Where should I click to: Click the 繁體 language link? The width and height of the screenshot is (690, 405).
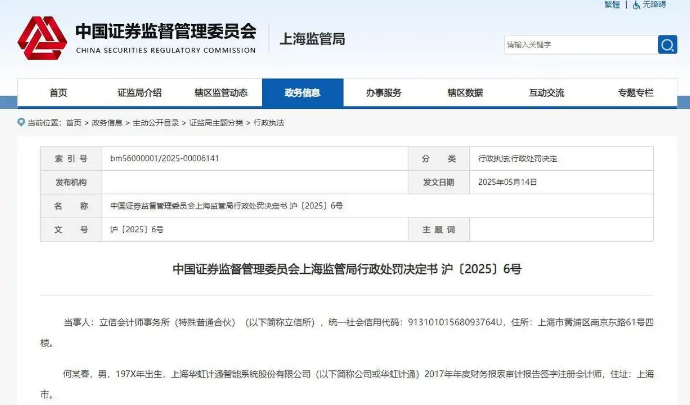pyautogui.click(x=612, y=5)
